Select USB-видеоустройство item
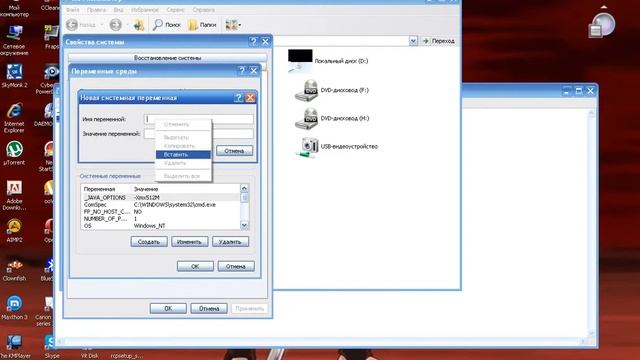The height and width of the screenshot is (360, 640). (x=336, y=147)
